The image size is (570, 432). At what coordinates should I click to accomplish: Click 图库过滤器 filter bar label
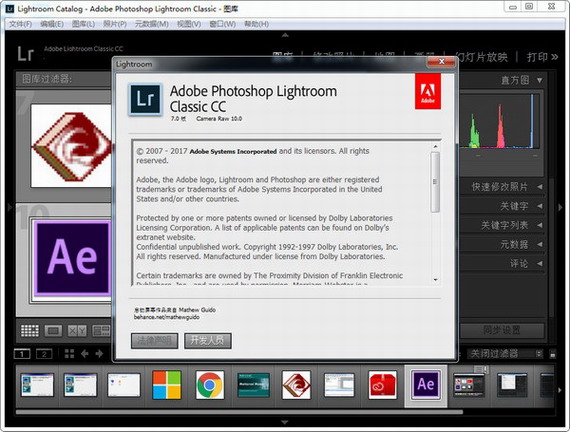point(47,79)
